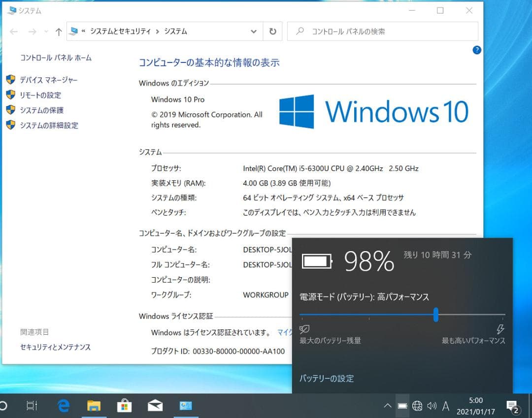Click the IME input indicator showing A

coord(445,406)
